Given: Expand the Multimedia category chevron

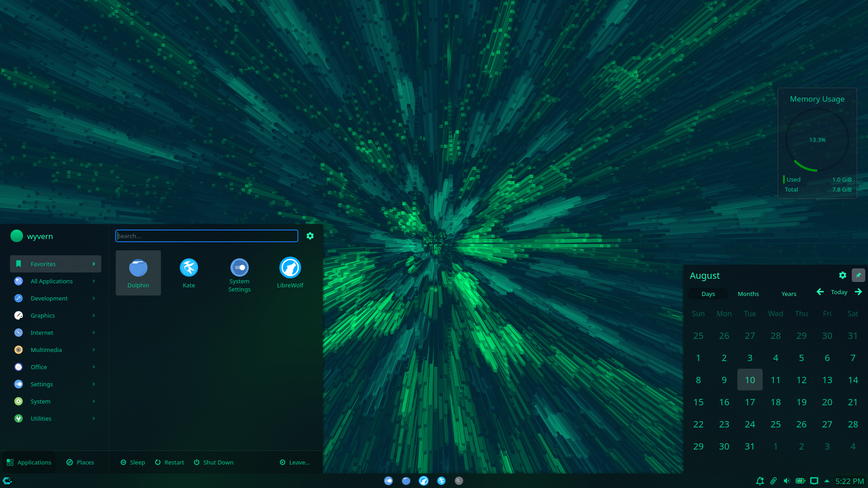Looking at the screenshot, I should point(94,350).
